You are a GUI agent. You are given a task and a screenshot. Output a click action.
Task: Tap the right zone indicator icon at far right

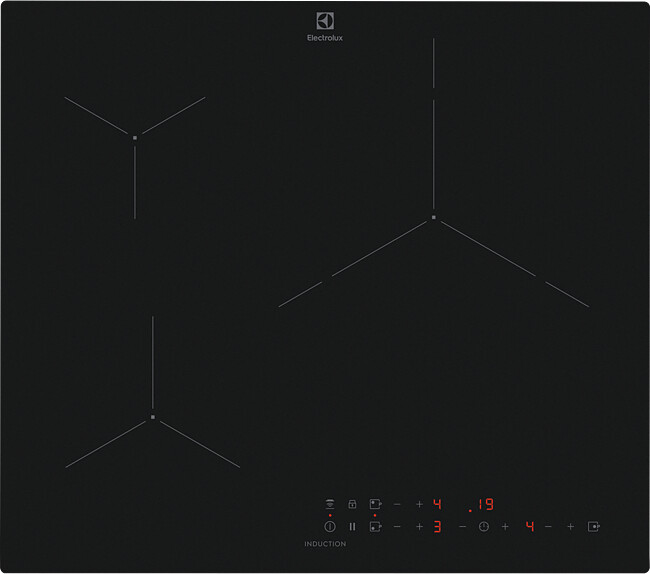(x=593, y=526)
